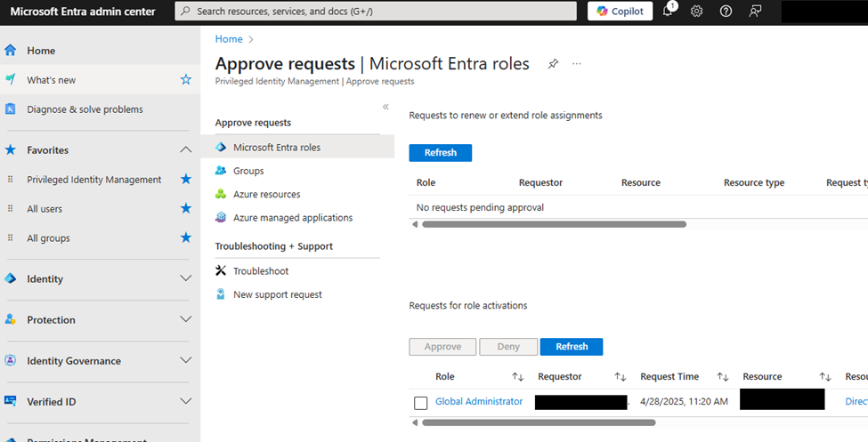
Task: Click upper table horizontal scrollbar thumb
Action: pos(554,224)
